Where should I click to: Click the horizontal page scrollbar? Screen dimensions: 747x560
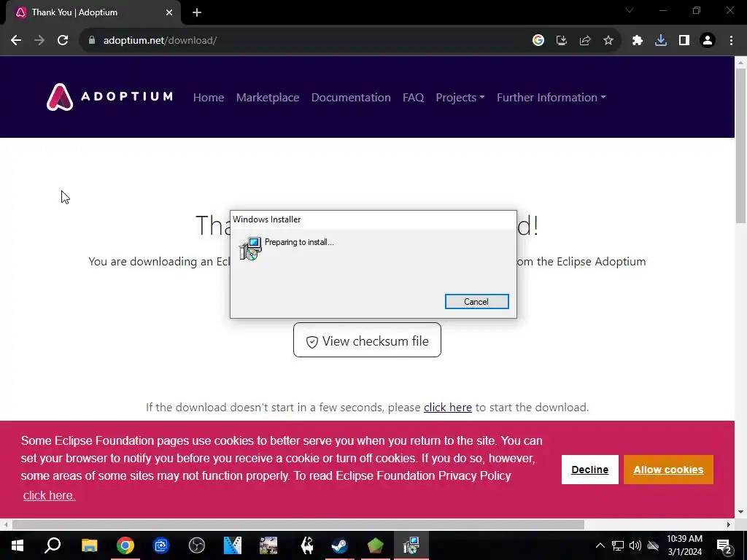298,524
